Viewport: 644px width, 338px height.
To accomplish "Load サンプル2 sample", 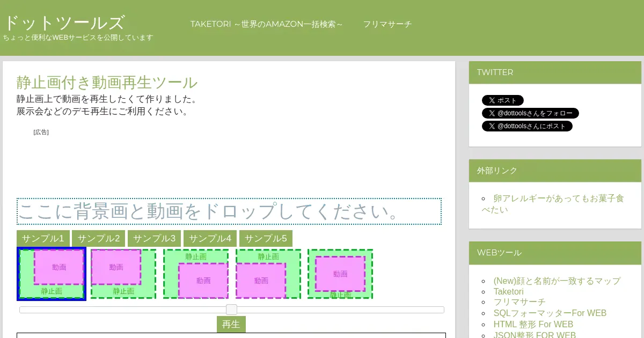I will [x=98, y=239].
